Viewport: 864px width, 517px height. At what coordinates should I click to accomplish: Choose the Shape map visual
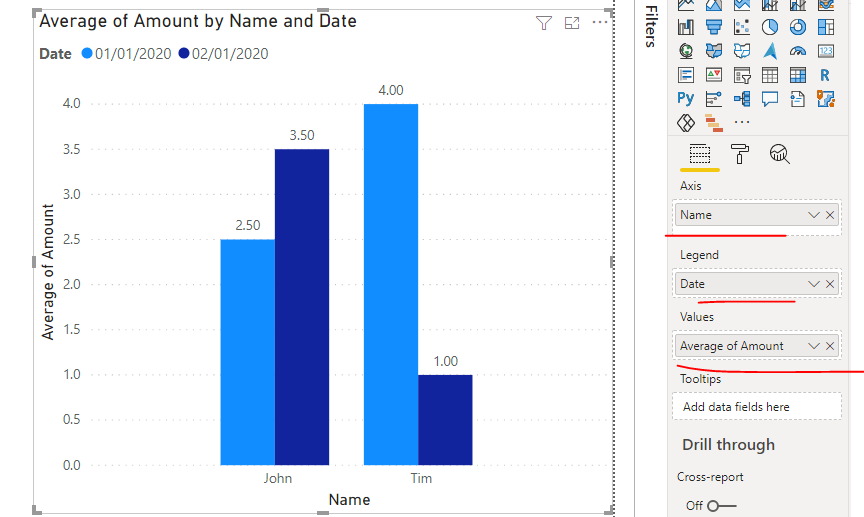742,51
